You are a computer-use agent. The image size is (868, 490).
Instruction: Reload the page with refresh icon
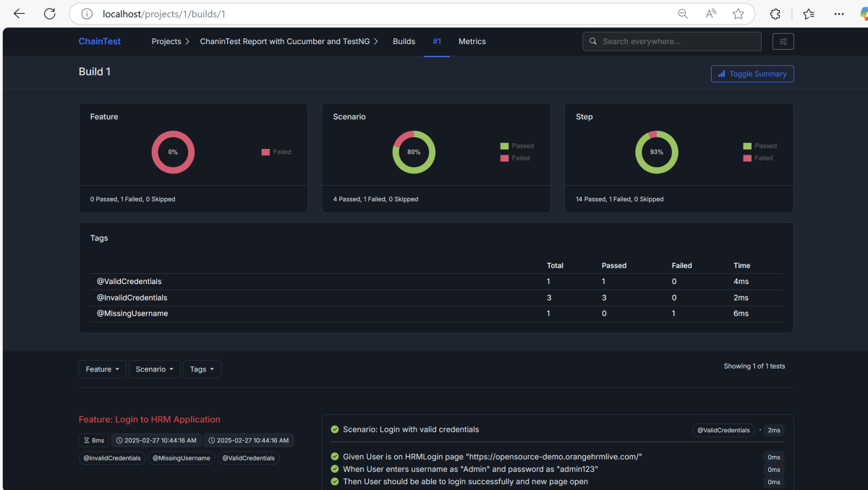[49, 14]
